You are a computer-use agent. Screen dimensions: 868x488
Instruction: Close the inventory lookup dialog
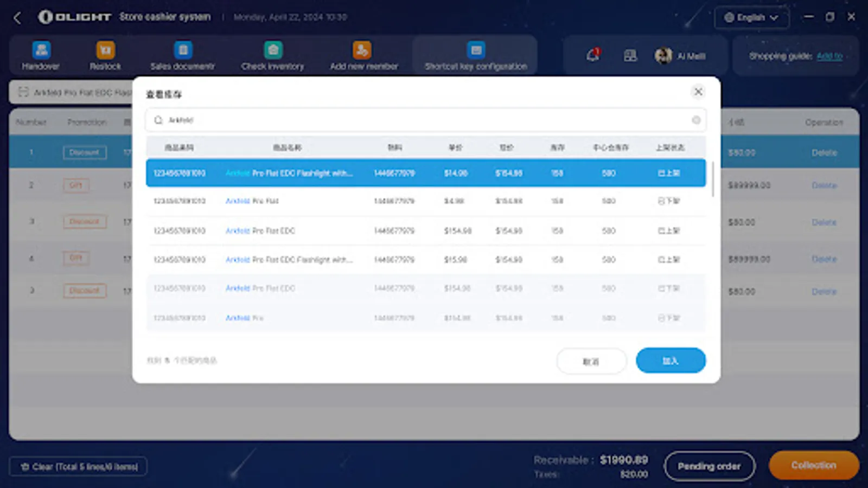[x=698, y=92]
